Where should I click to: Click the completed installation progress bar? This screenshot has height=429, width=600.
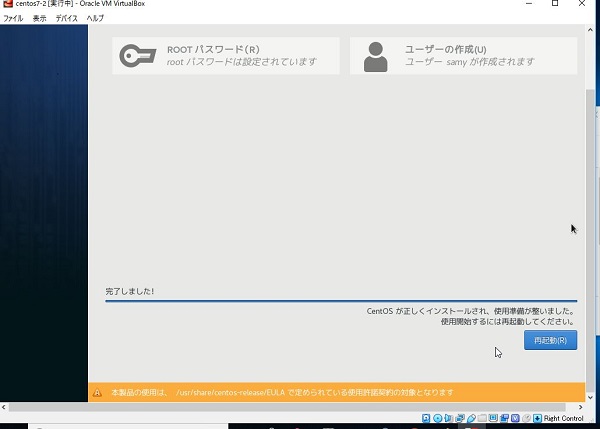click(341, 301)
